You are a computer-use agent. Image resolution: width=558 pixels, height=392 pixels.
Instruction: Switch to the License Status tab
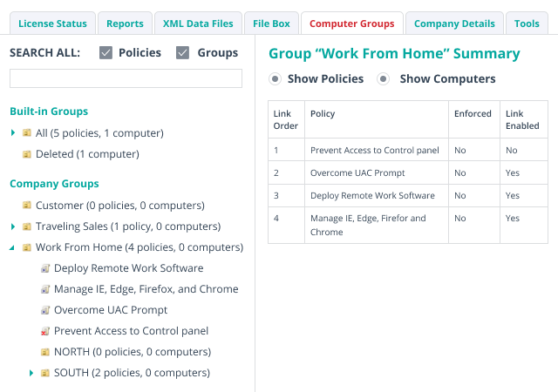(51, 24)
